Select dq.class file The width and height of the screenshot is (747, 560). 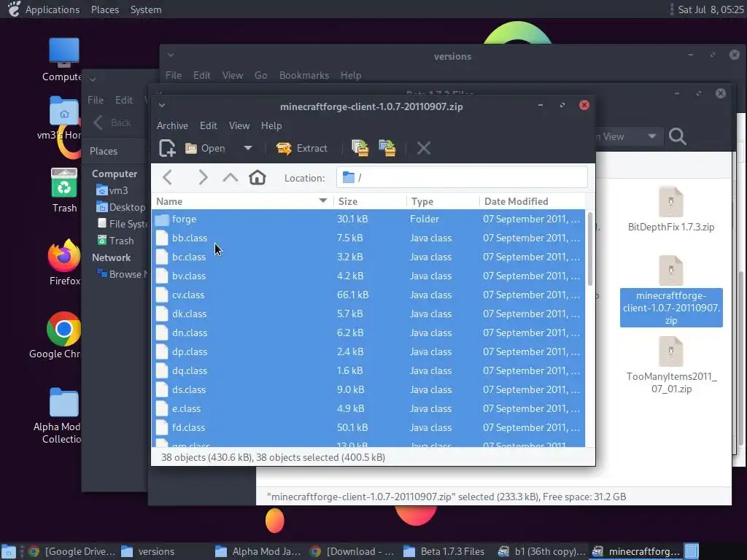tap(368, 371)
